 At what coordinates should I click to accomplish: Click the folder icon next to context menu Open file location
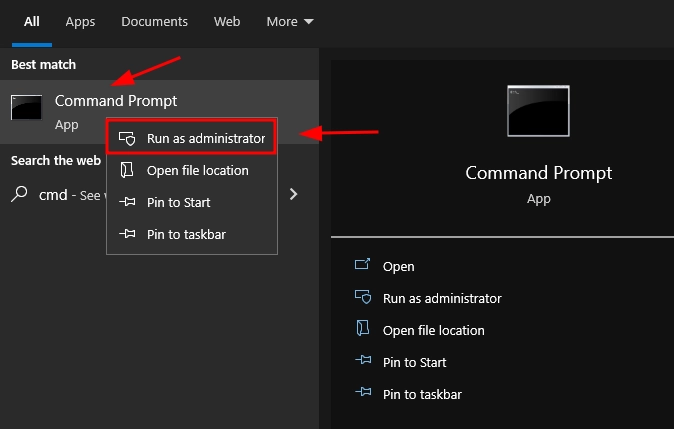click(x=127, y=170)
